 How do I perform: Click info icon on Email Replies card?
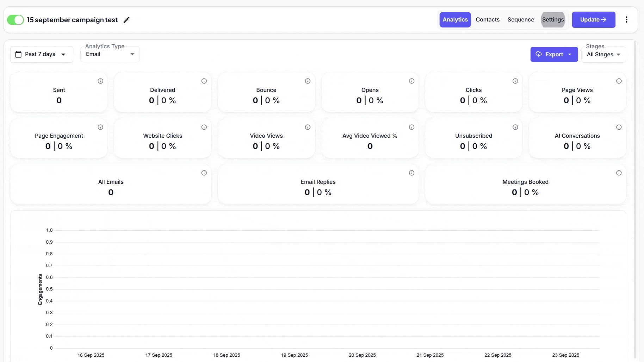tap(411, 173)
